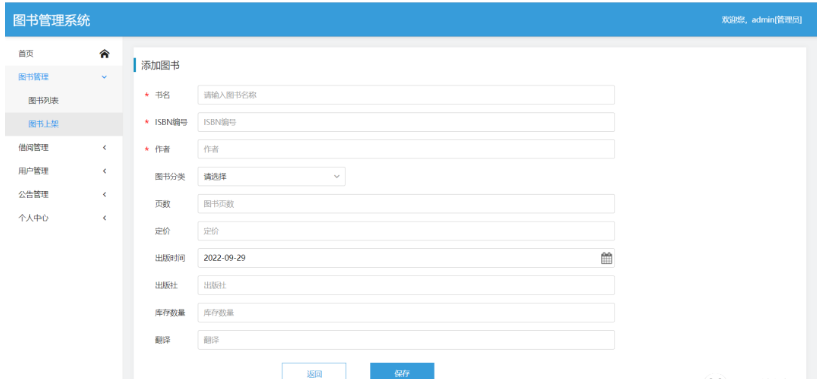Viewport: 817px width, 379px height.
Task: Collapse the 图书管理 chevron
Action: click(x=104, y=77)
